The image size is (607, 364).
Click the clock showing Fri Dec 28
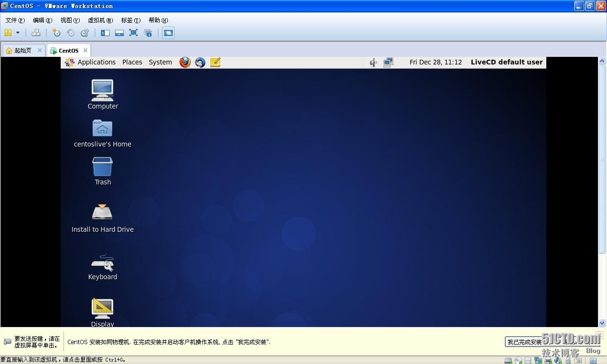pos(436,62)
